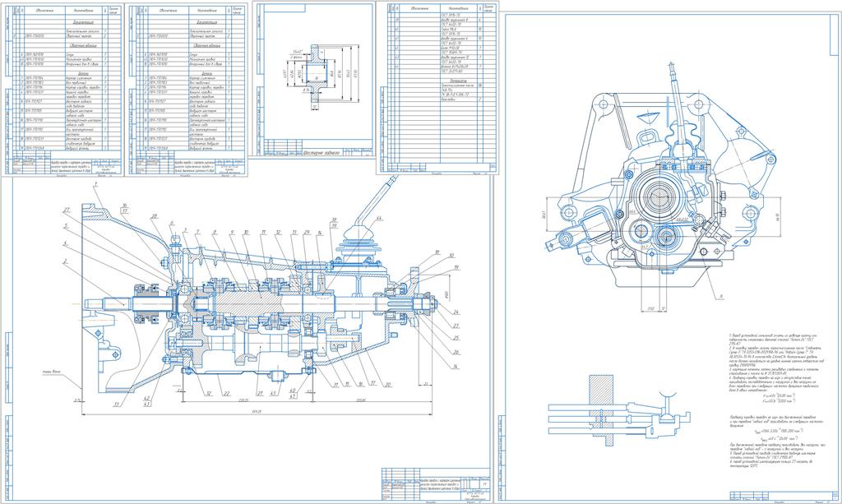Click callout number 6 near the breather
This screenshot has width=842, height=504.
click(171, 224)
